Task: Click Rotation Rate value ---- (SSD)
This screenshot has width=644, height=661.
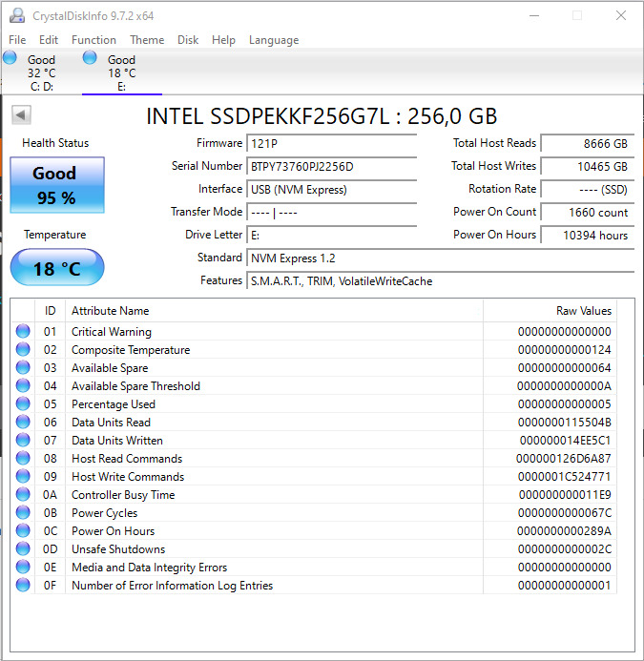Action: [x=588, y=190]
